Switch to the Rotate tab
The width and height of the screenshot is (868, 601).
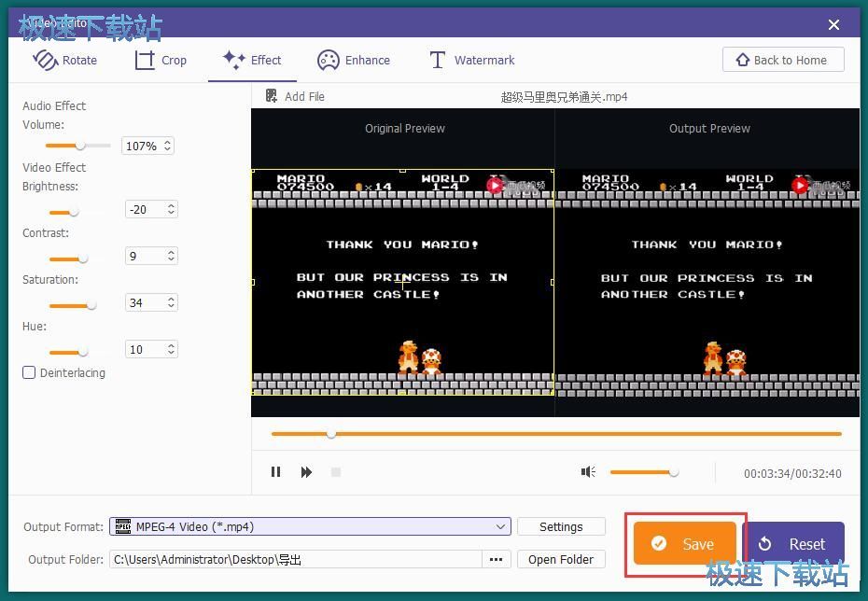(64, 60)
